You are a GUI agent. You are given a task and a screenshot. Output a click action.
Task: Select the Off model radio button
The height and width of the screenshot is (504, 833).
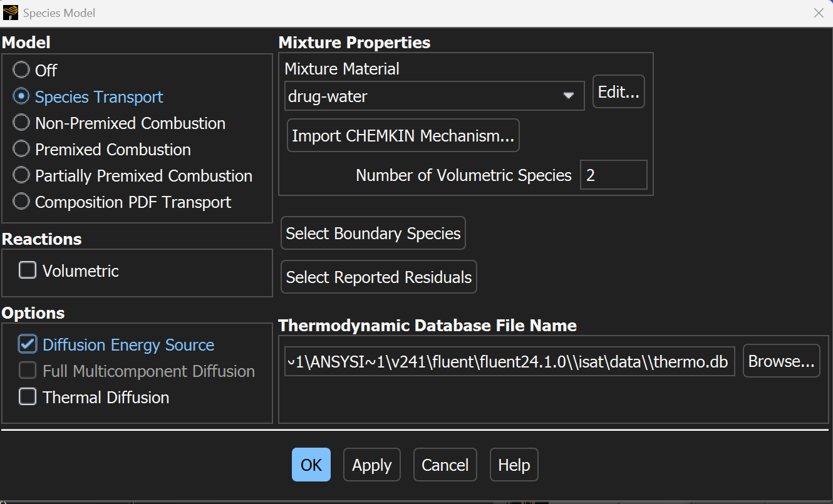coord(21,70)
